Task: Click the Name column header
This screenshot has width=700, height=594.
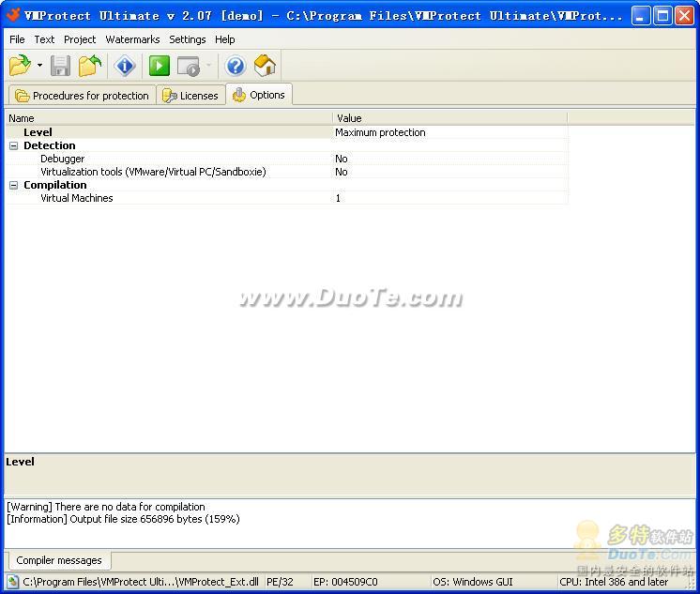Action: (169, 118)
